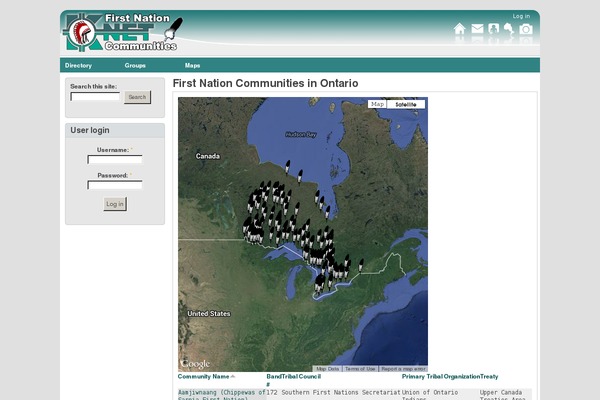
Task: Switch the map to Satellite view
Action: pos(406,104)
